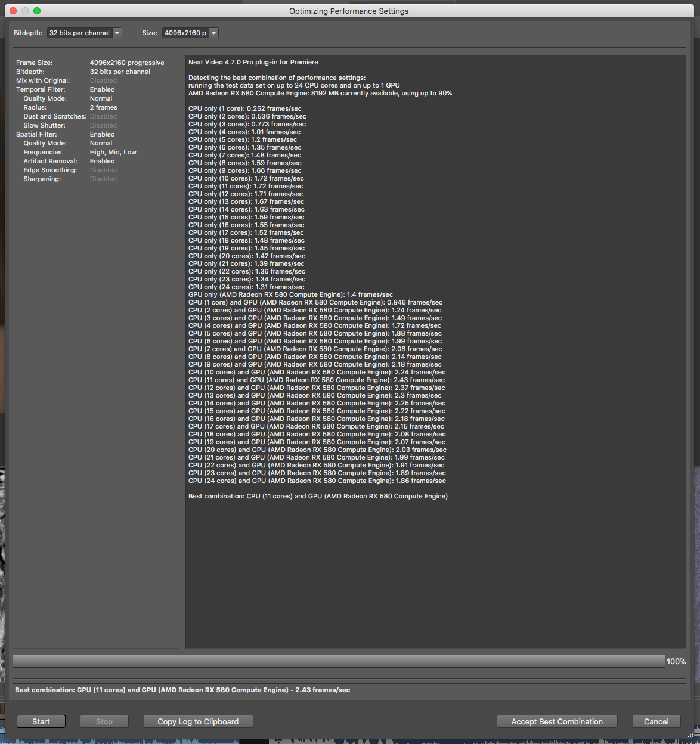Viewport: 700px width, 744px height.
Task: Open the Size dropdown showing 4096x2160 p
Action: [190, 33]
